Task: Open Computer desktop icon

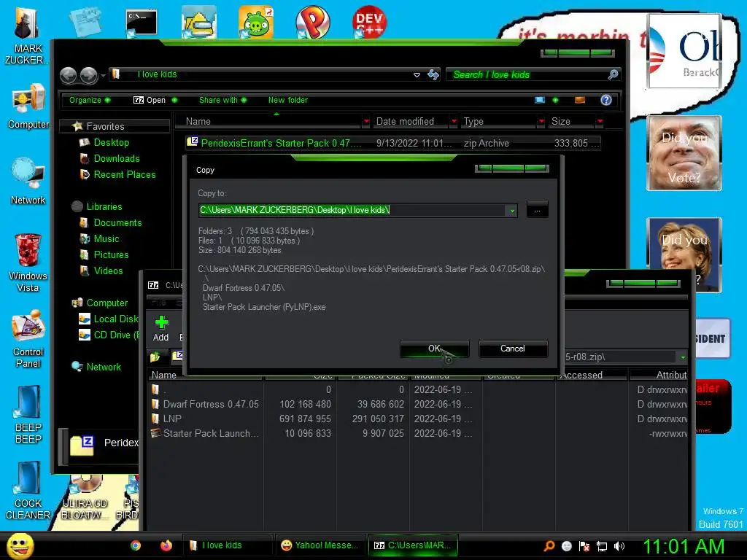Action: [28, 106]
